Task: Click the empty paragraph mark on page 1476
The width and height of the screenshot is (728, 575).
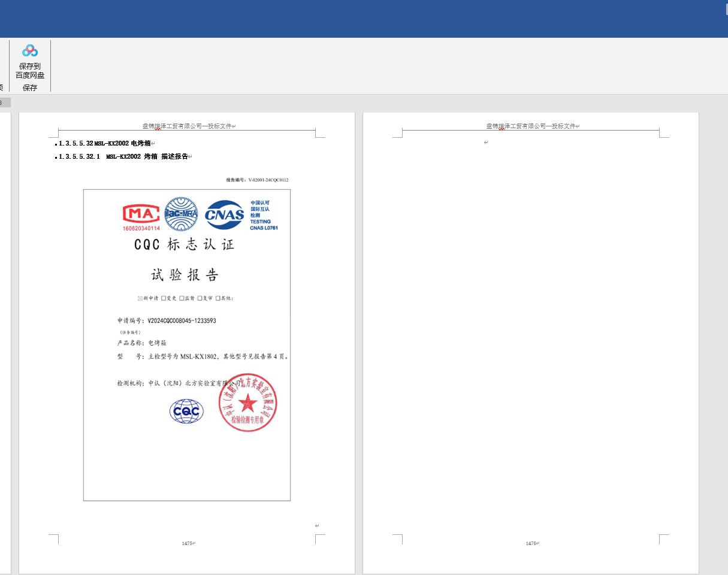Action: (x=486, y=143)
